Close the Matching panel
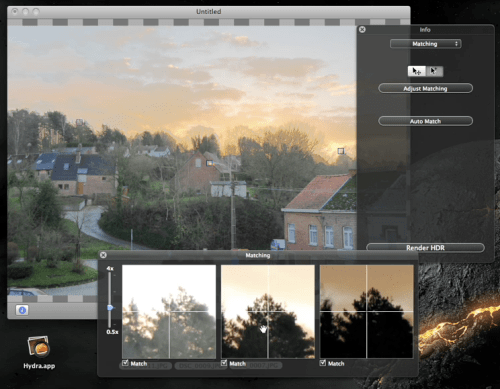The height and width of the screenshot is (389, 500). coord(103,255)
